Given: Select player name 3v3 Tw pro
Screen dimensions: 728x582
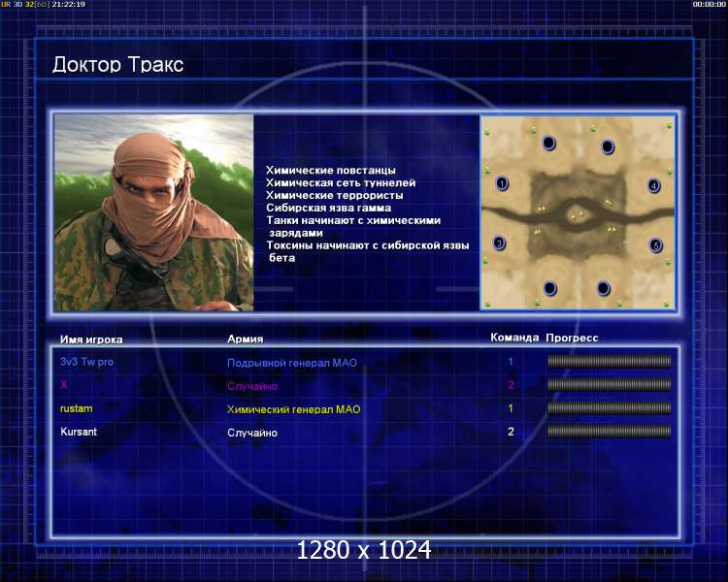Looking at the screenshot, I should click(86, 362).
